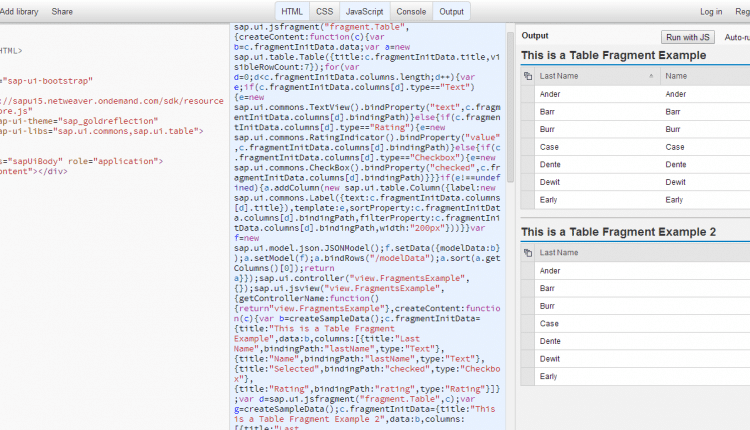750x430 pixels.
Task: Toggle the CSS panel tab
Action: click(x=324, y=11)
